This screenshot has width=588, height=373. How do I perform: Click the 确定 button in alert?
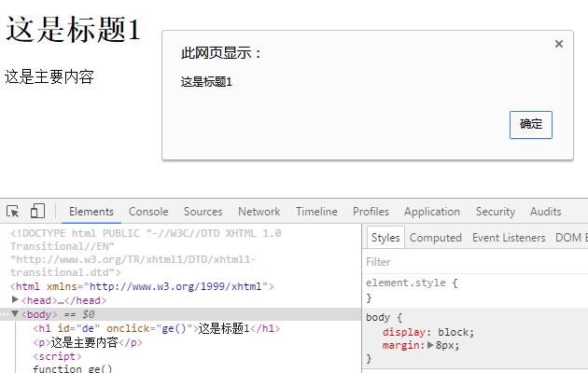[530, 124]
